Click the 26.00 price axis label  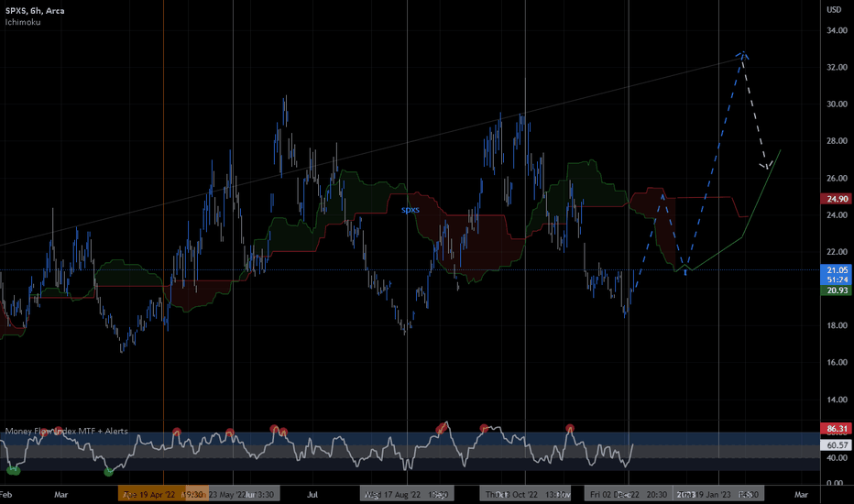click(x=837, y=178)
